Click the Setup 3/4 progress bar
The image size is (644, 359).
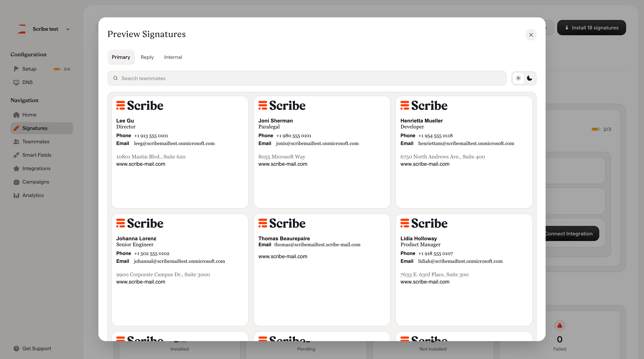pos(57,69)
